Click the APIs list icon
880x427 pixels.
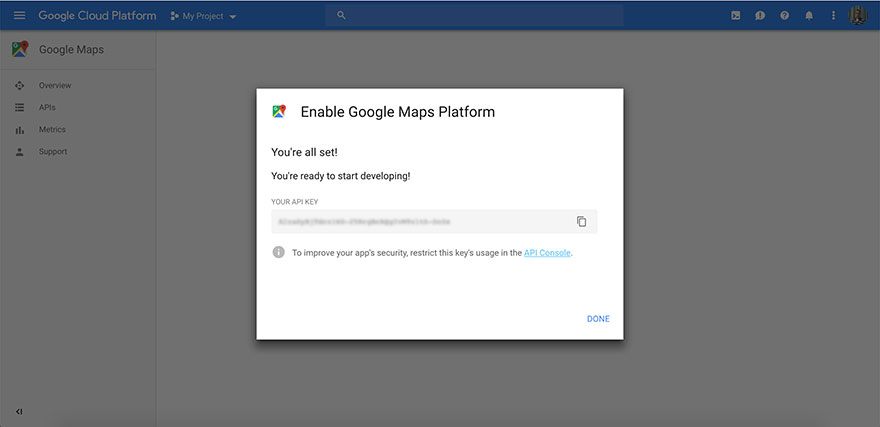(x=20, y=107)
